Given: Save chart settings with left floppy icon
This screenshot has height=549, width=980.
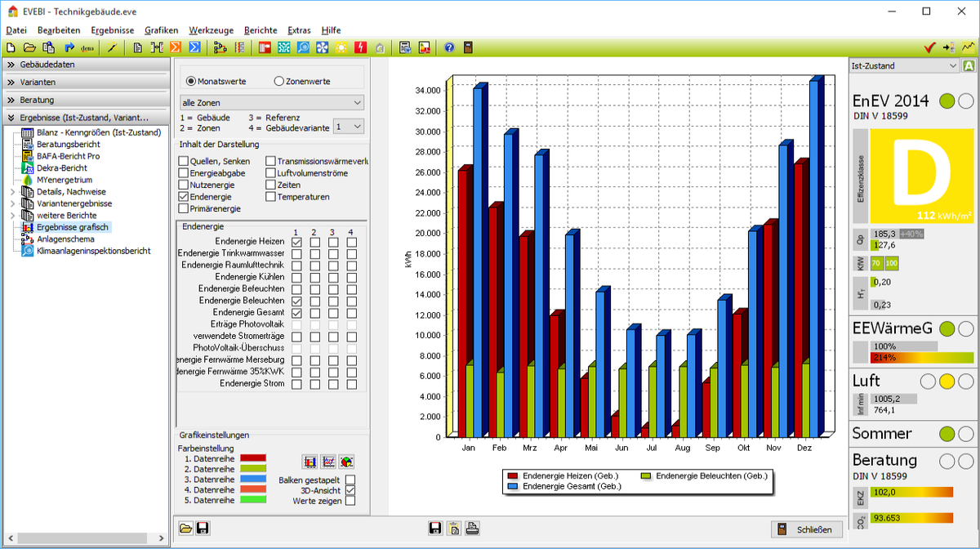Looking at the screenshot, I should tap(203, 529).
